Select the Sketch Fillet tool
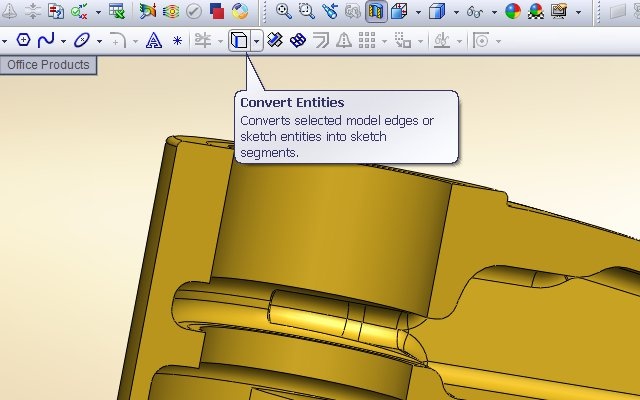 click(118, 40)
